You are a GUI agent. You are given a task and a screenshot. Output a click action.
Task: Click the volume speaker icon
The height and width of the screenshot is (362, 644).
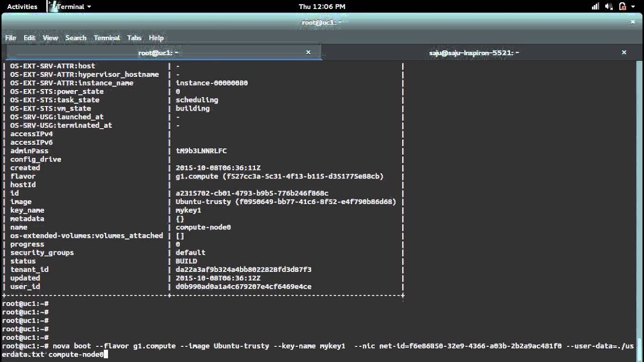point(609,7)
